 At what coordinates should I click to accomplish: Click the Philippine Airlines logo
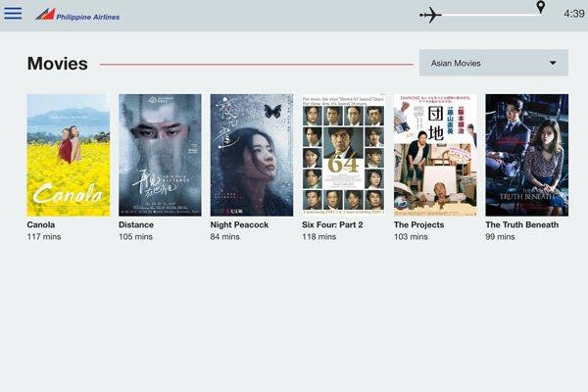coord(77,15)
